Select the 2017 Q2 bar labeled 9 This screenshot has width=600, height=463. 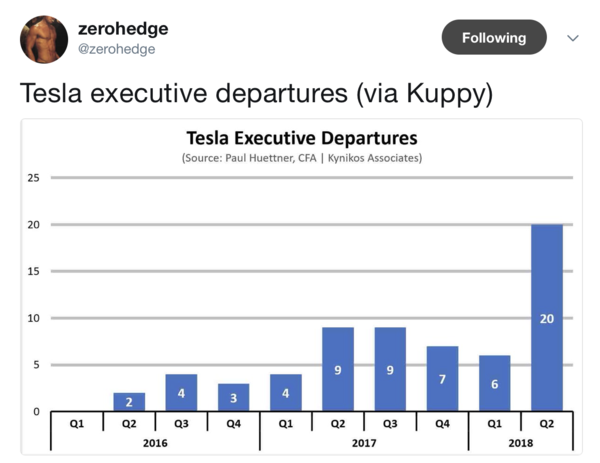pyautogui.click(x=338, y=370)
